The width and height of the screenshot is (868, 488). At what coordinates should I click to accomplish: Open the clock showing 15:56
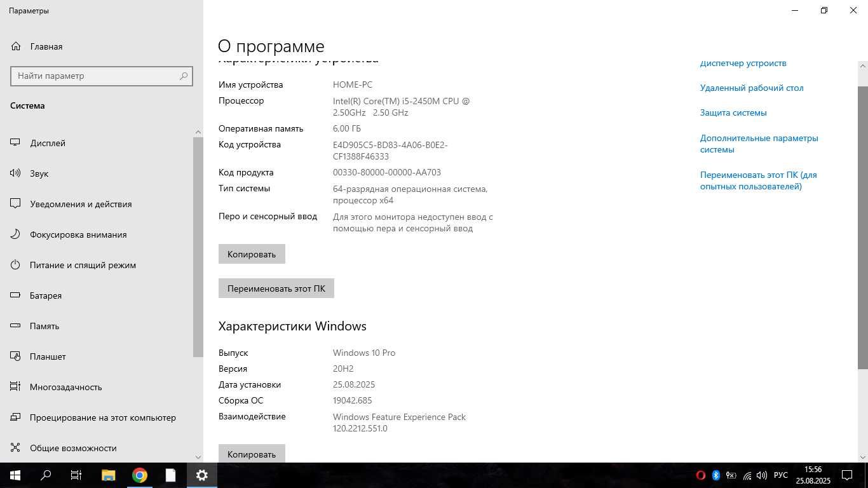[813, 475]
